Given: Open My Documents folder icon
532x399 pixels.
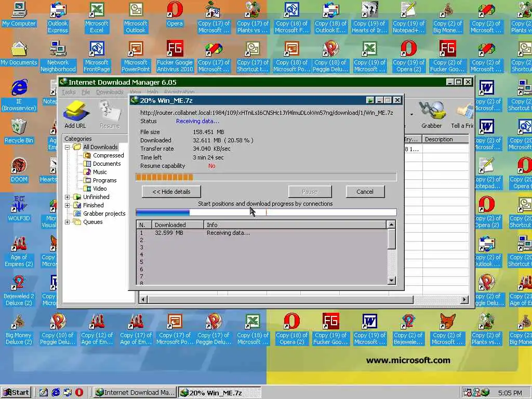Looking at the screenshot, I should pos(19,54).
